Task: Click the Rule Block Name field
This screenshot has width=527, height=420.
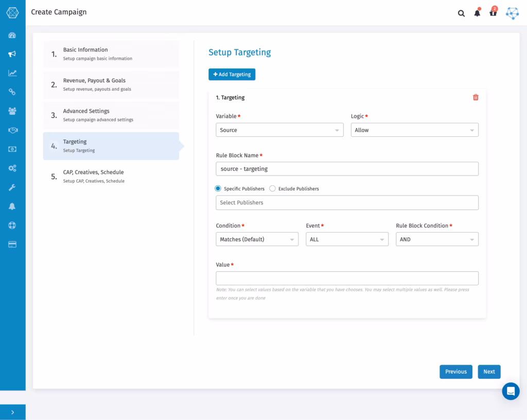Action: (x=347, y=169)
